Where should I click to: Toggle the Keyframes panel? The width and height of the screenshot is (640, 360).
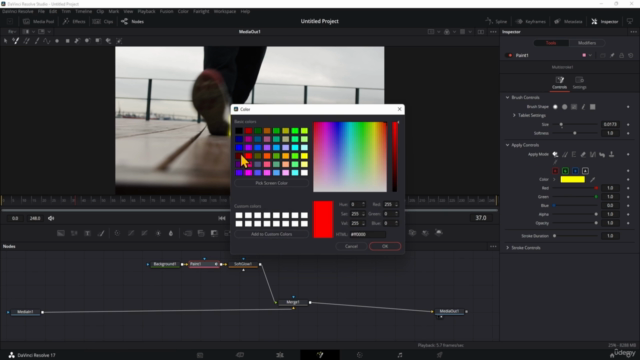(531, 22)
